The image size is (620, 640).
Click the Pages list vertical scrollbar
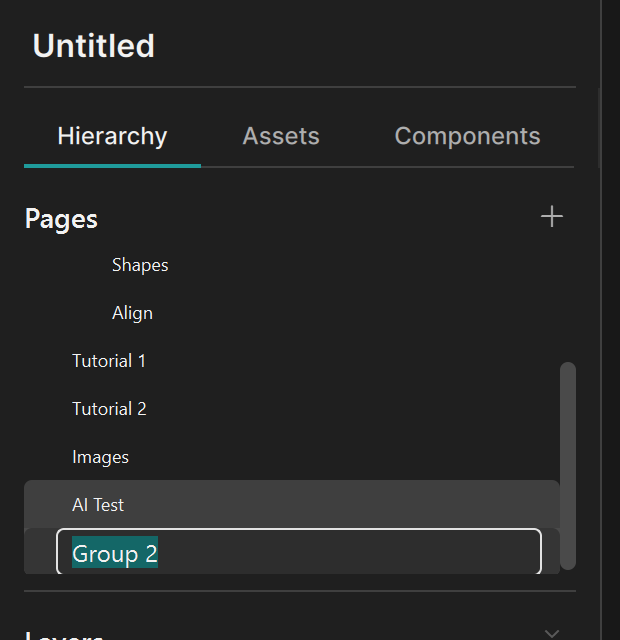tap(568, 466)
